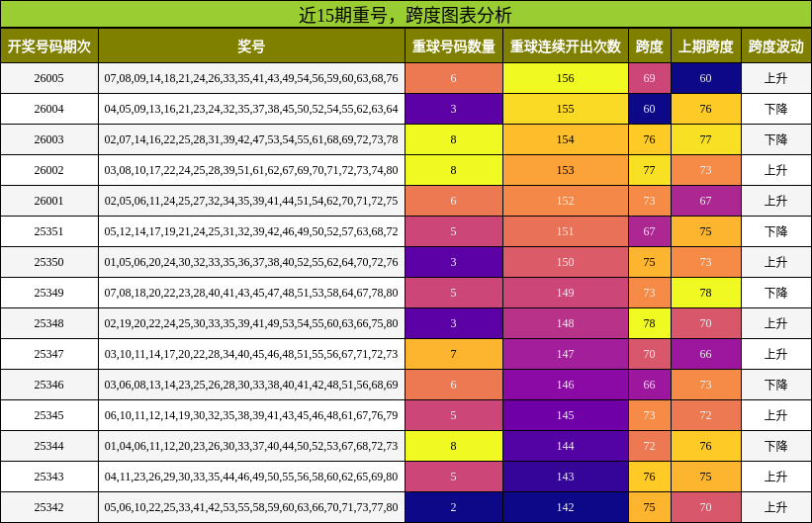Image resolution: width=812 pixels, height=523 pixels.
Task: Click the consecutive count cell 153
Action: [x=566, y=170]
